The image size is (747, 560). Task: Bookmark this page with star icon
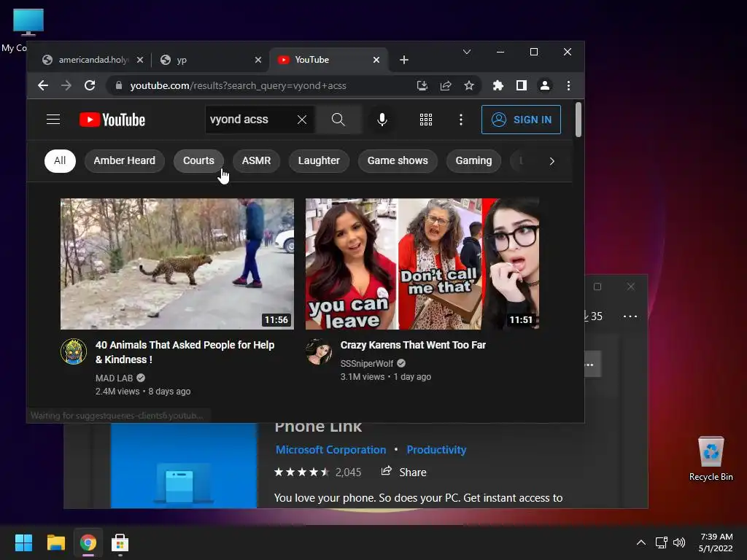[469, 86]
